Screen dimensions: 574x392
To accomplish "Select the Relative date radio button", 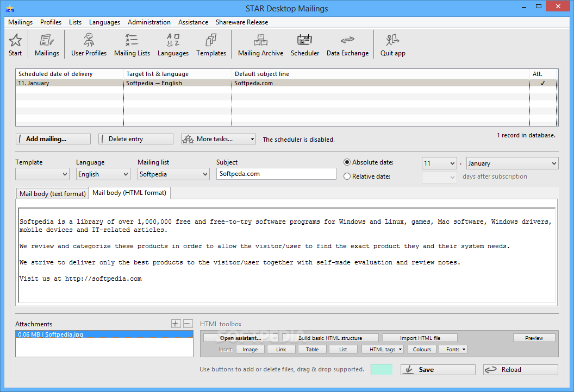I will 347,176.
